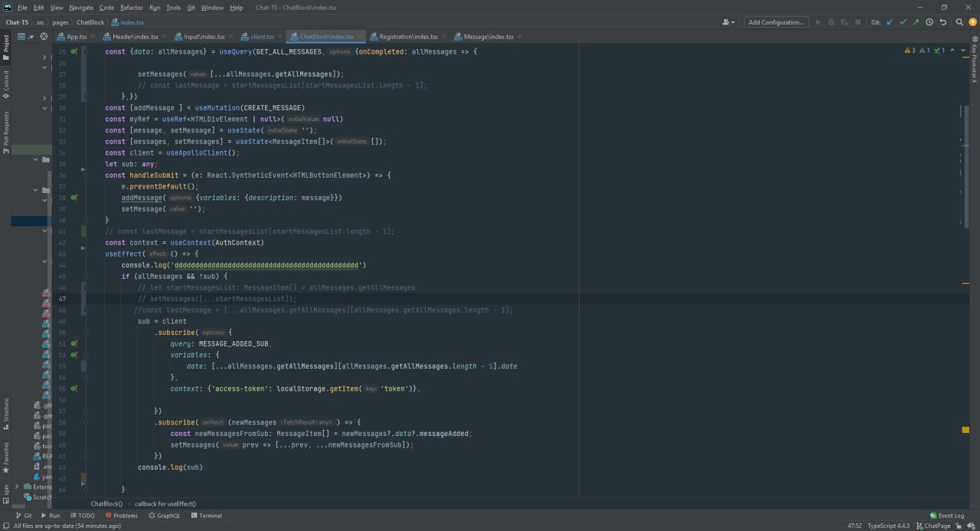
Task: Open the Refactor menu
Action: tap(131, 7)
